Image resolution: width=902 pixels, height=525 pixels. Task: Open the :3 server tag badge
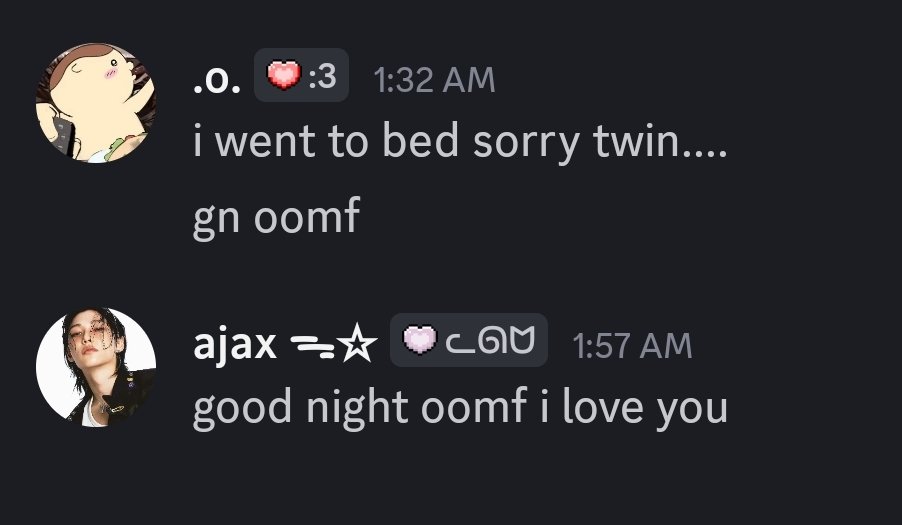[301, 75]
